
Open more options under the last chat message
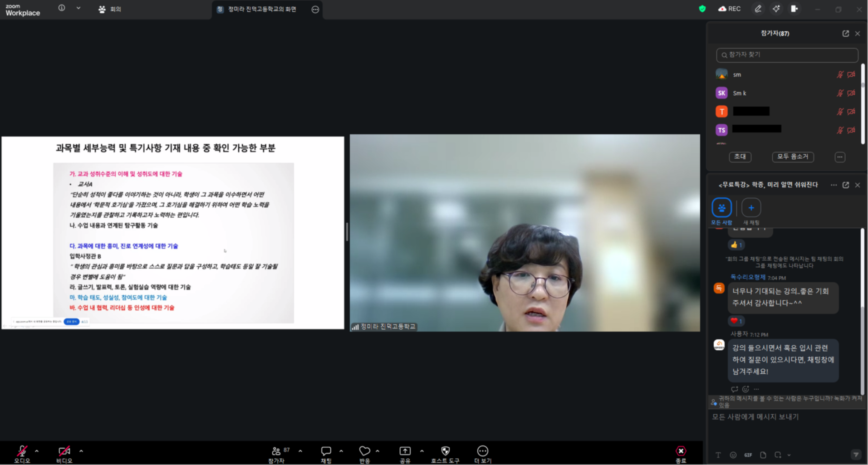[x=756, y=389]
